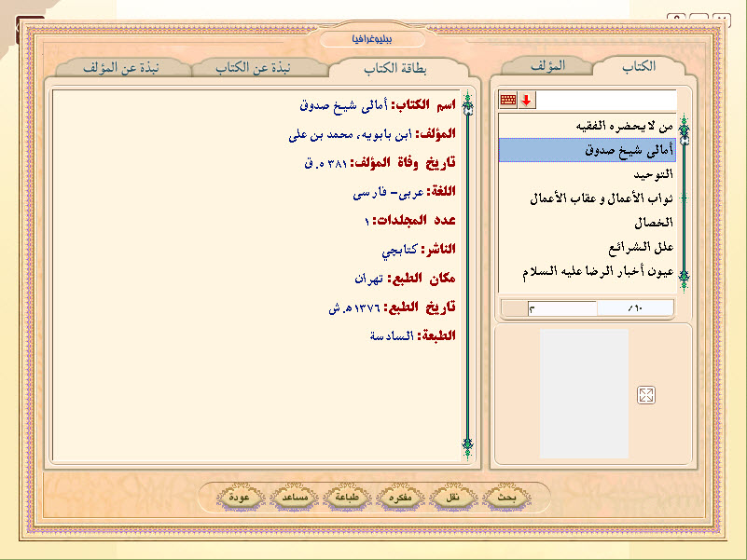Select book علل الشرائع in the list

587,247
